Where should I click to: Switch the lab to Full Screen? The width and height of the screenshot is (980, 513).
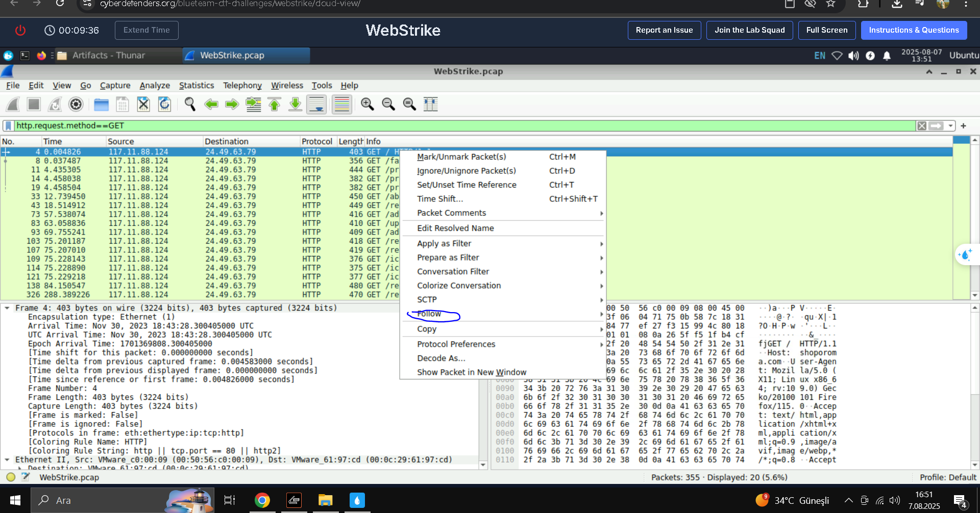coord(827,30)
